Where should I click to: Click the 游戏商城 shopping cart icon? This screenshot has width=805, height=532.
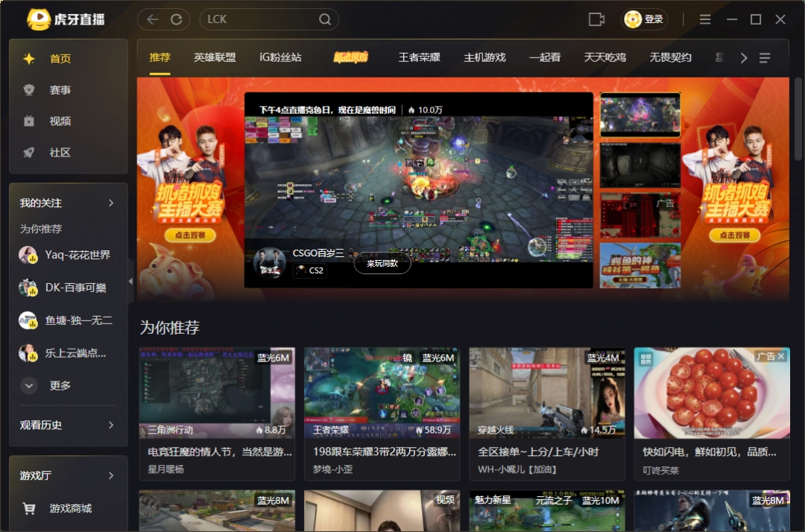pos(30,508)
